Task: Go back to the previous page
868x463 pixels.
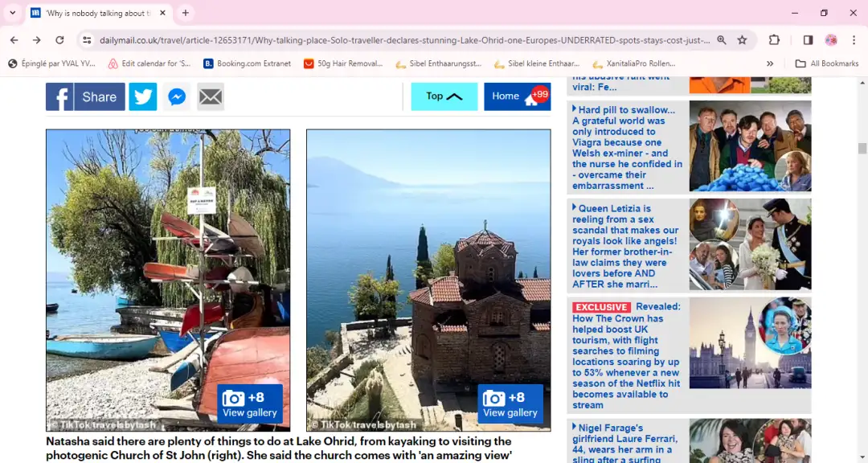Action: click(14, 40)
